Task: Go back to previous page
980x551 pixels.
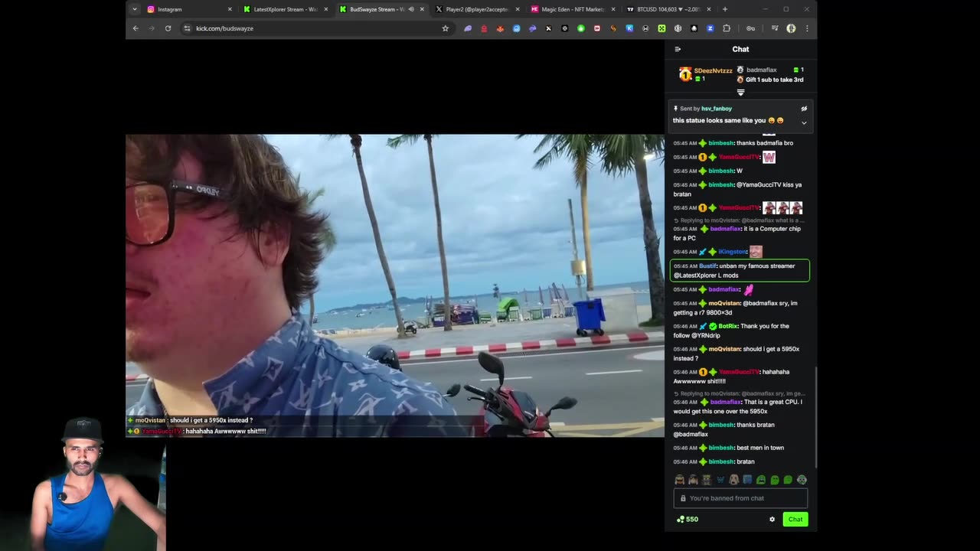Action: [x=136, y=28]
